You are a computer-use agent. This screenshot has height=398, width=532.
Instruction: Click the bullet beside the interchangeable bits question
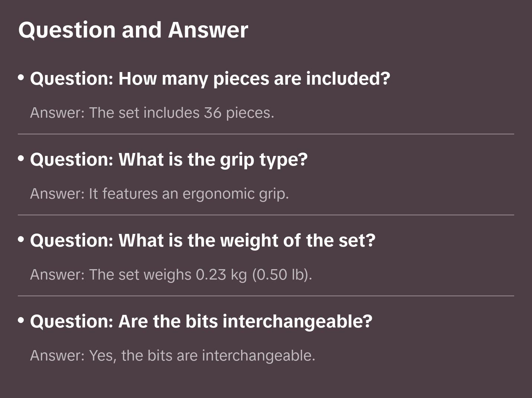[x=21, y=320]
